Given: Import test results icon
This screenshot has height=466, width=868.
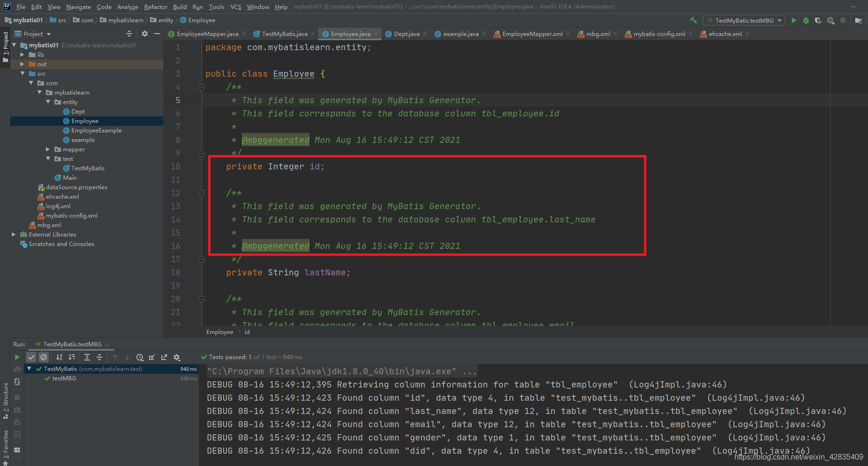Looking at the screenshot, I should [x=152, y=357].
